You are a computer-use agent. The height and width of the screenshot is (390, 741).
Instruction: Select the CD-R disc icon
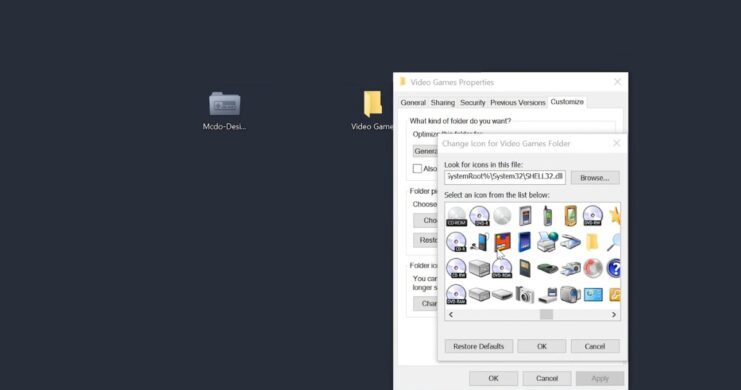pyautogui.click(x=456, y=243)
